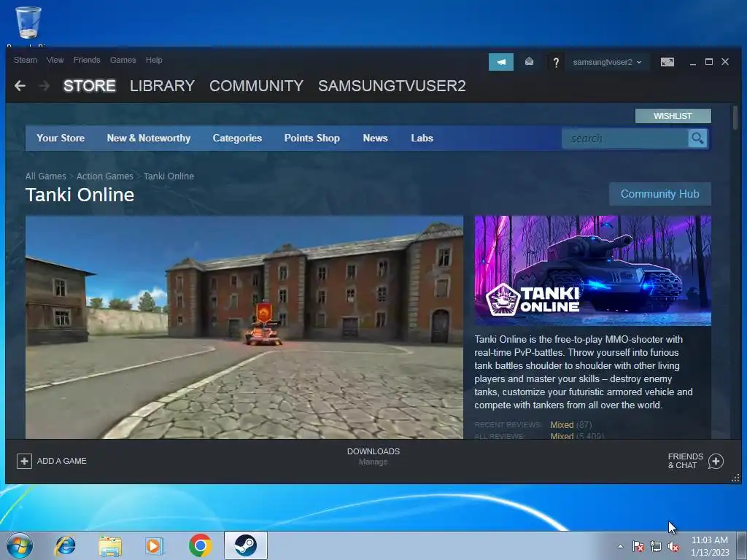The height and width of the screenshot is (560, 747).
Task: Open the Windows Start button
Action: (20, 545)
